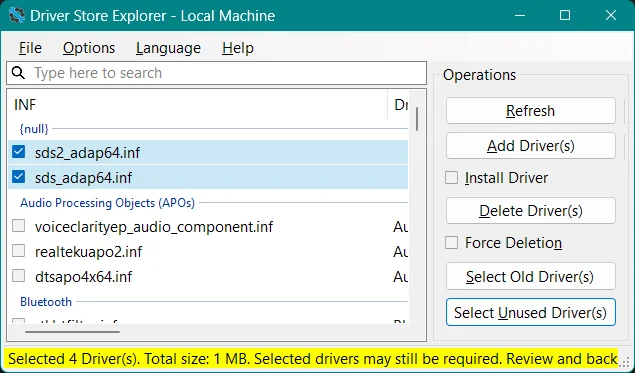This screenshot has width=635, height=373.
Task: Click the horizontal scrollbar thumb under the list
Action: click(x=72, y=332)
